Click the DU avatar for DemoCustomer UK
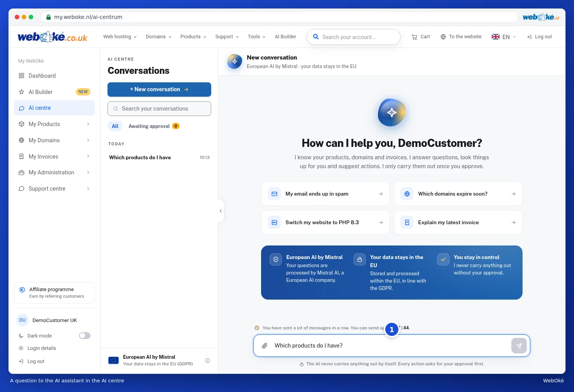The image size is (574, 392). pyautogui.click(x=22, y=320)
